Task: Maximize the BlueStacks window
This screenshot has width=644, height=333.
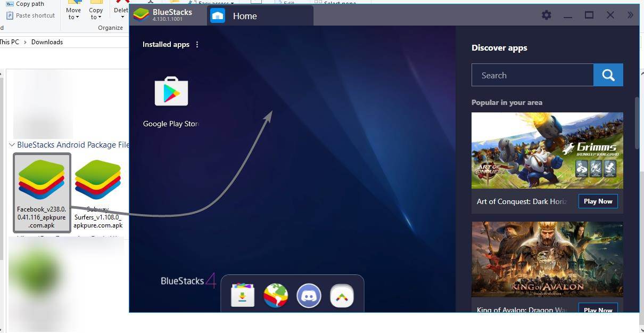Action: 589,15
